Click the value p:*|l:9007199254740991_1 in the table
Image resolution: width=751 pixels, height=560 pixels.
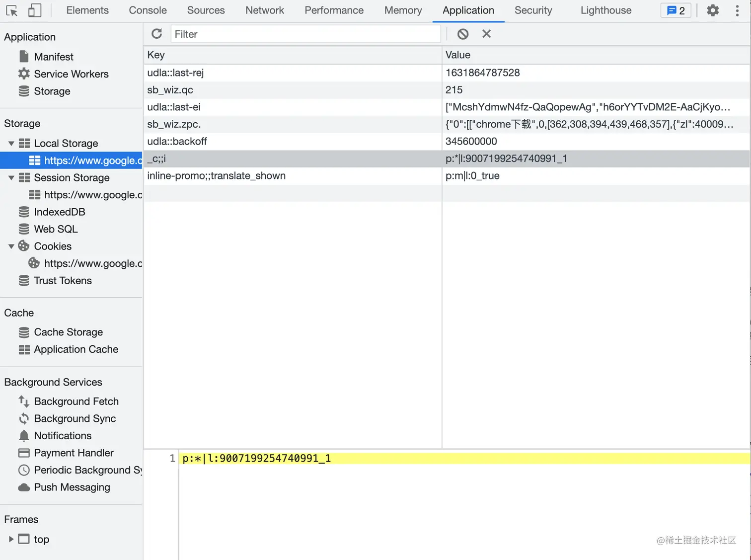[506, 159]
